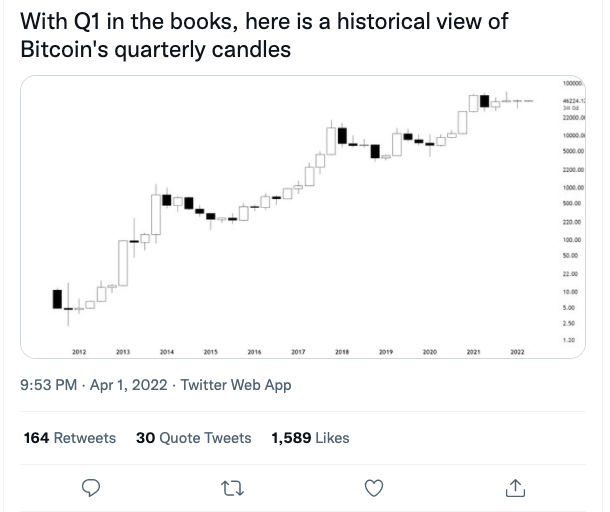Click the large black candle near 2012
The image size is (610, 512).
(x=57, y=299)
